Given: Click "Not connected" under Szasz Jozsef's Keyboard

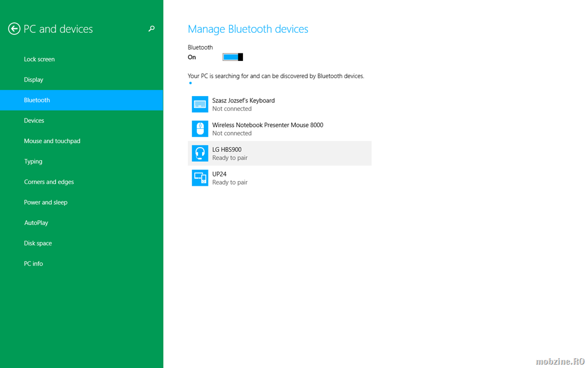Looking at the screenshot, I should click(232, 109).
